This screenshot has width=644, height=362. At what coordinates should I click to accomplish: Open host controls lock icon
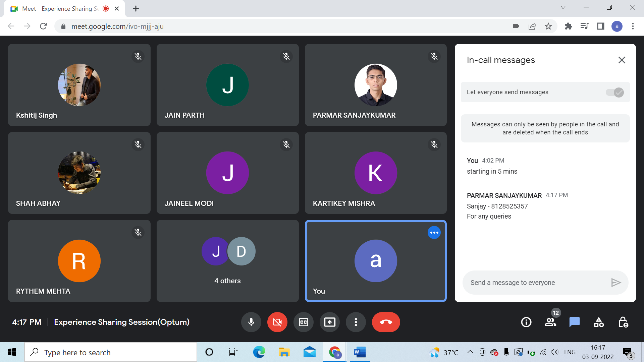pyautogui.click(x=623, y=322)
